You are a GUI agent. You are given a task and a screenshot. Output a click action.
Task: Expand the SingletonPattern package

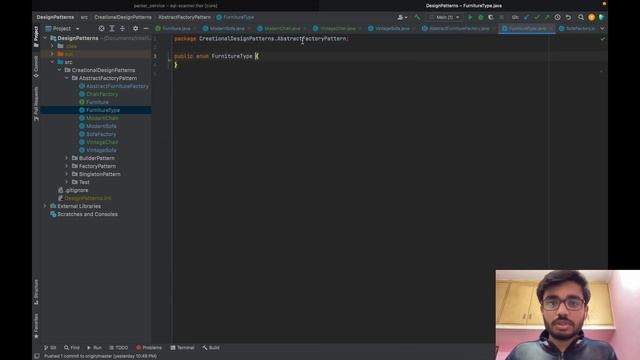tap(67, 174)
